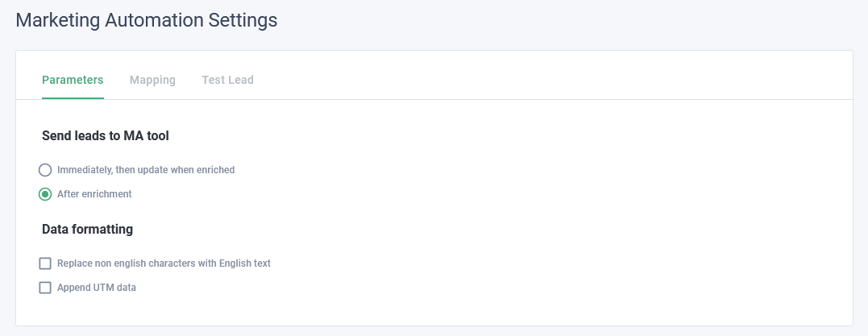868x336 pixels.
Task: Click the 'After enrichment' label text
Action: [x=94, y=194]
